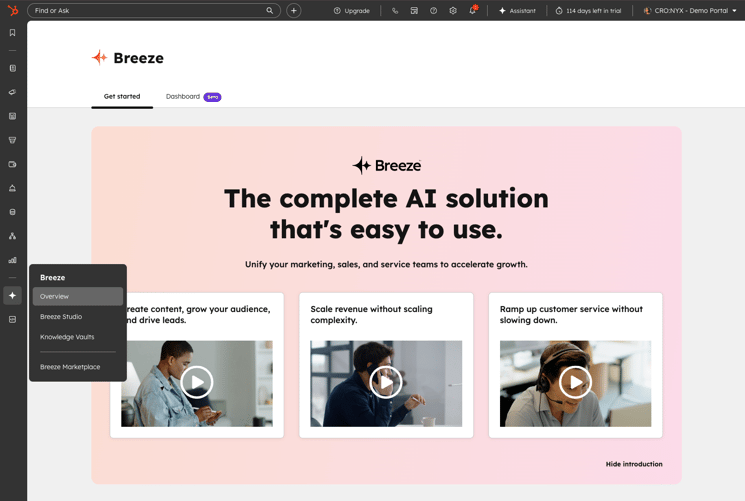The height and width of the screenshot is (501, 745).
Task: Click the Beta badge next to Dashboard
Action: (x=212, y=97)
